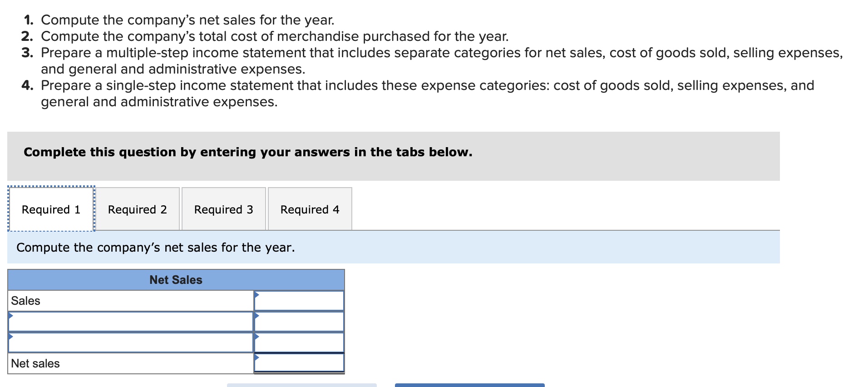Open the dropdown beside the Net sales label
The width and height of the screenshot is (868, 387).
257,358
